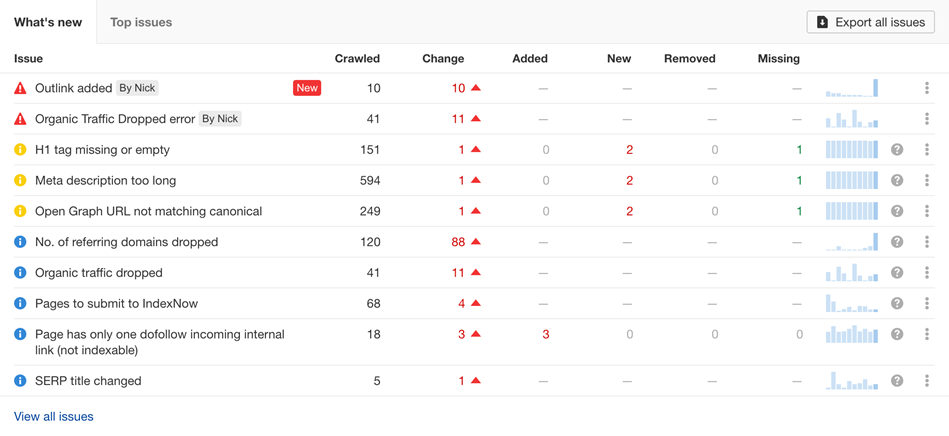Open the only one dofollow incoming link issue

pos(160,342)
